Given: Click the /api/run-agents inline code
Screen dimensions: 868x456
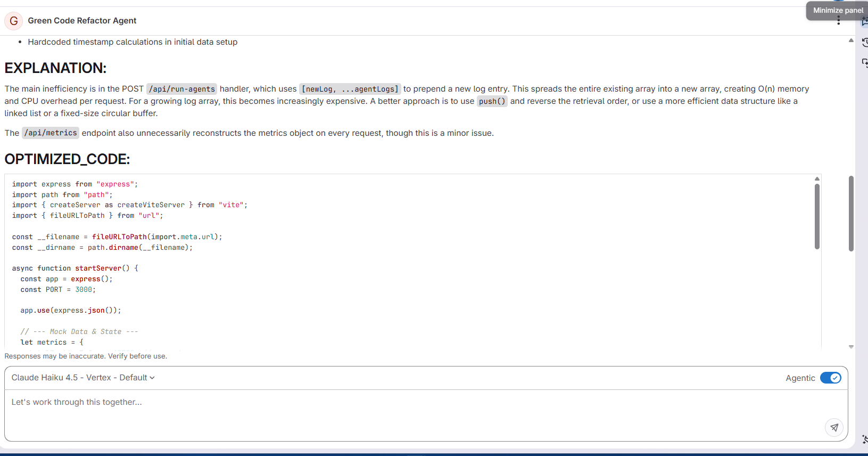Looking at the screenshot, I should click(181, 89).
